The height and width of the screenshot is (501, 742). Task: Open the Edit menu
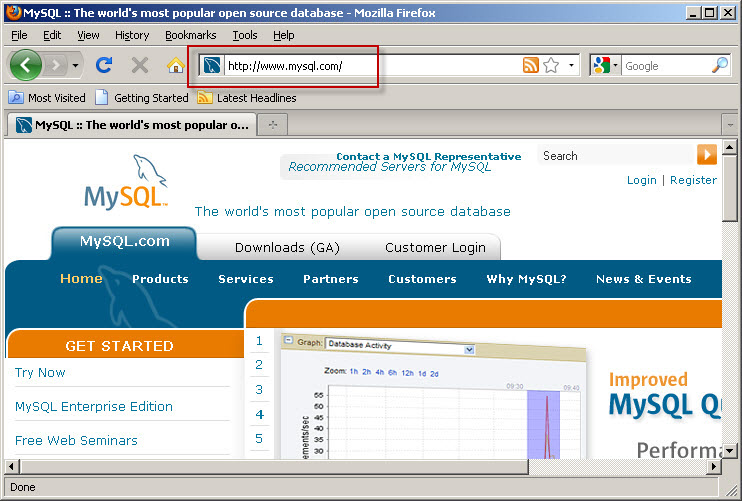coord(52,35)
